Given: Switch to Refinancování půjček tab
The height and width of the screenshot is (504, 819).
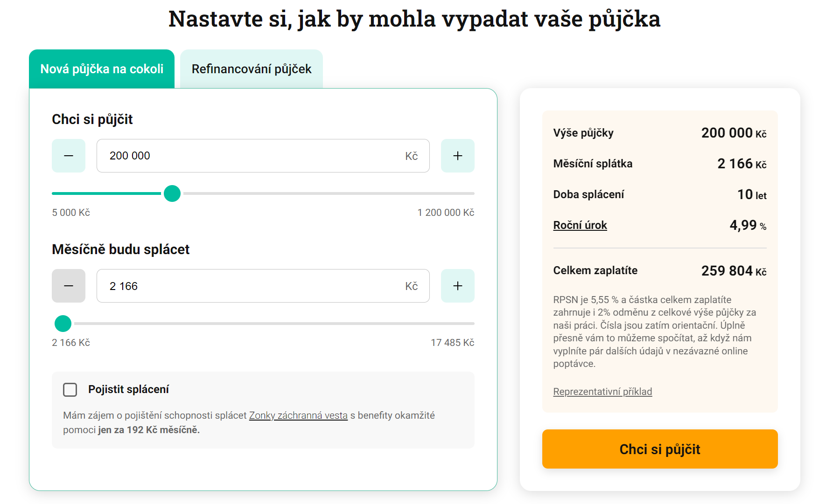Looking at the screenshot, I should coord(252,69).
